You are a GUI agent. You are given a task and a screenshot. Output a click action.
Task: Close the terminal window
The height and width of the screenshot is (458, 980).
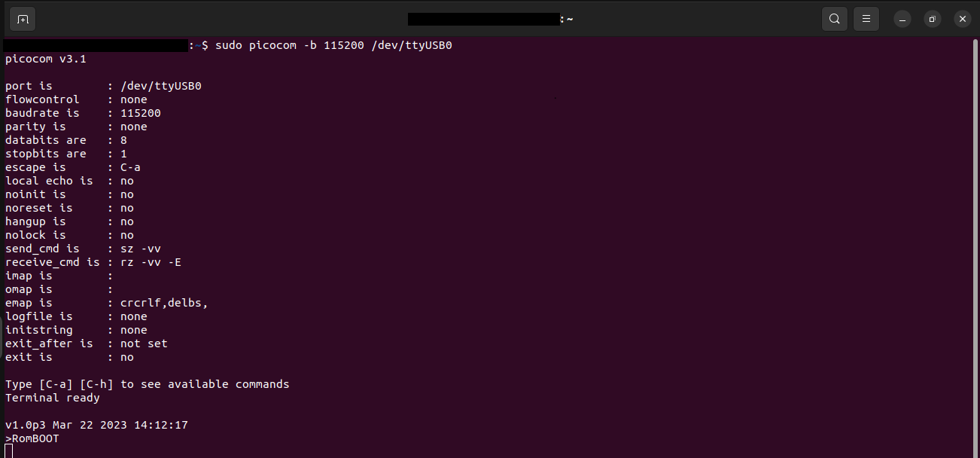coord(962,19)
